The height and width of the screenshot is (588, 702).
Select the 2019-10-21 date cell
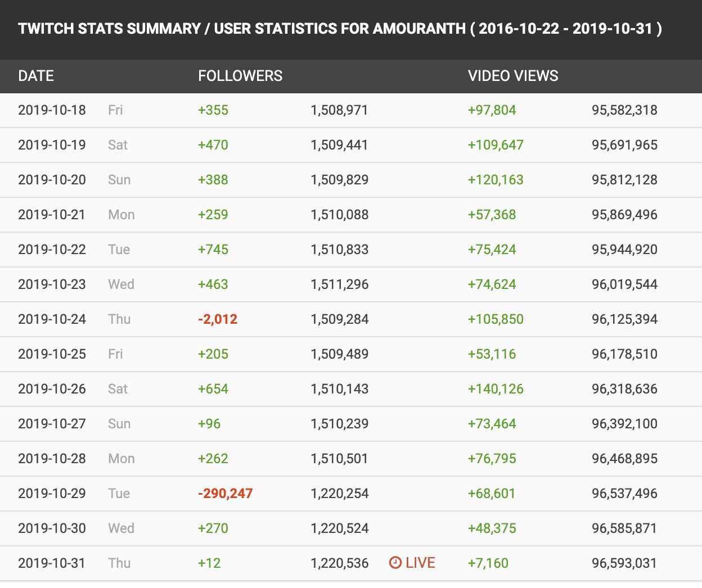click(x=52, y=215)
